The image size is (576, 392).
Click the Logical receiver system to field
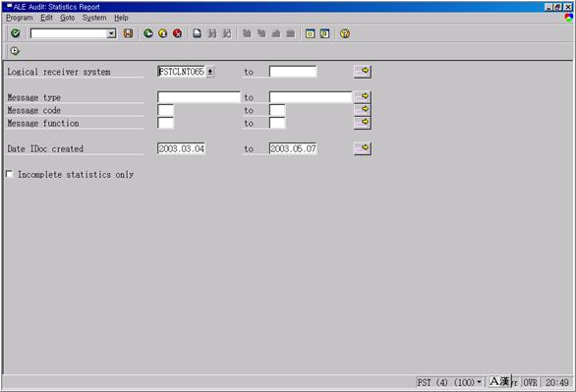point(293,72)
